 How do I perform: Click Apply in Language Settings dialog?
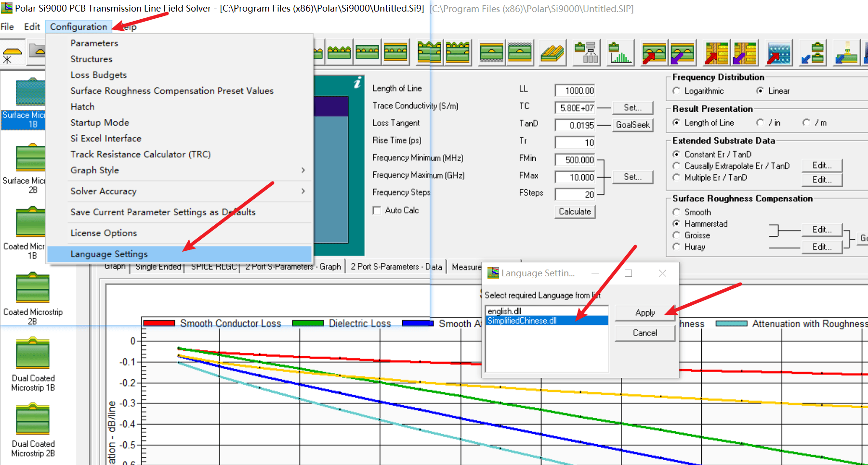[644, 313]
